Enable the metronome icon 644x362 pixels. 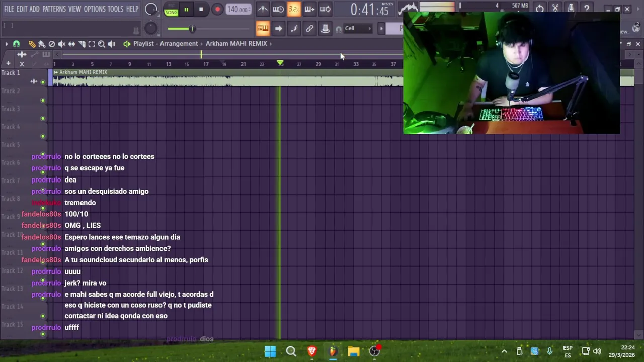pos(263,9)
